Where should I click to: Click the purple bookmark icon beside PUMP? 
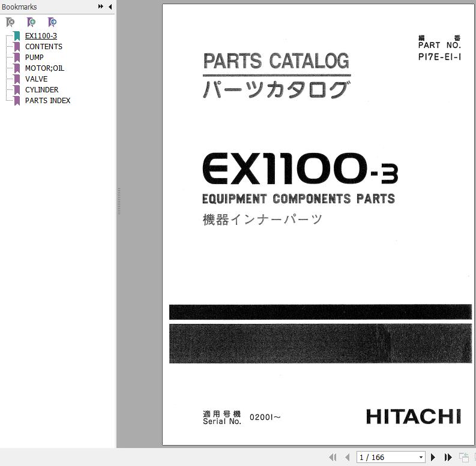[x=17, y=58]
